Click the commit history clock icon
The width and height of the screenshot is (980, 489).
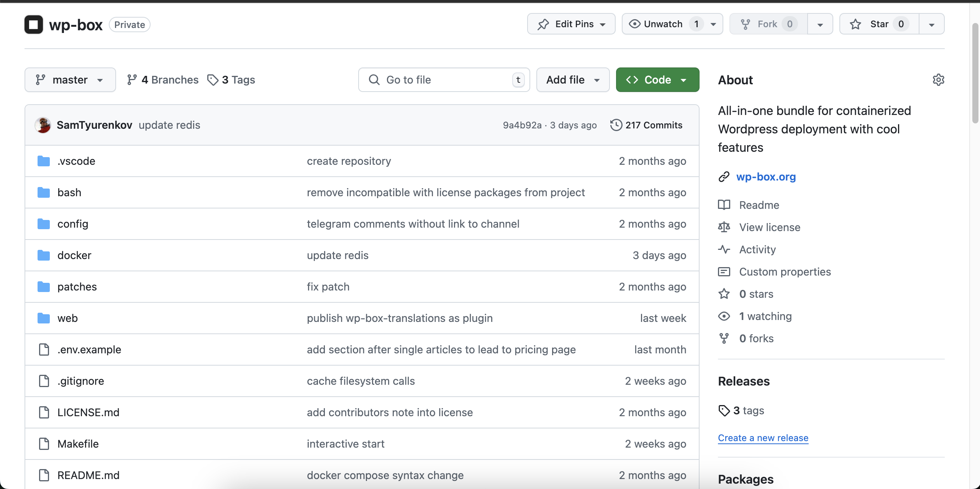pos(616,125)
